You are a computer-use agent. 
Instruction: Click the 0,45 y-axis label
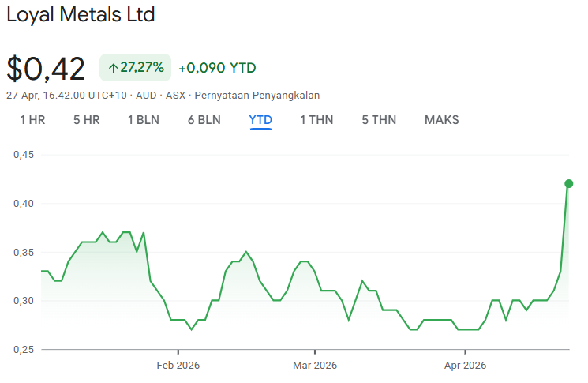point(24,155)
